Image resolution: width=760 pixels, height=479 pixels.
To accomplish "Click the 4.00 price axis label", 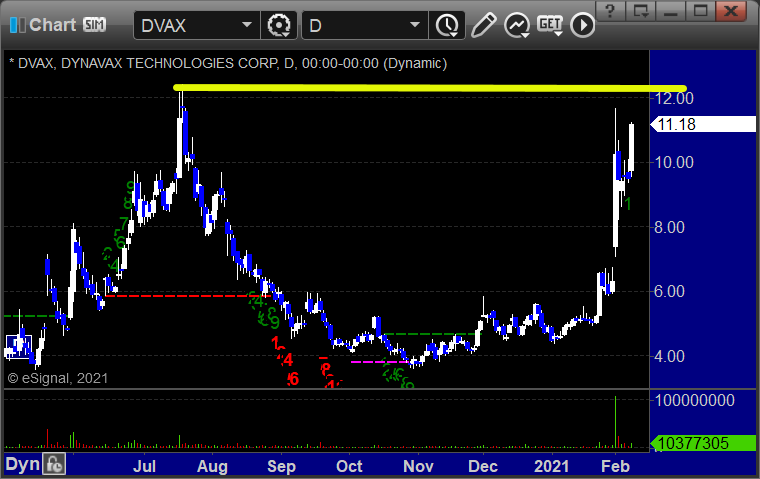I will [x=669, y=356].
